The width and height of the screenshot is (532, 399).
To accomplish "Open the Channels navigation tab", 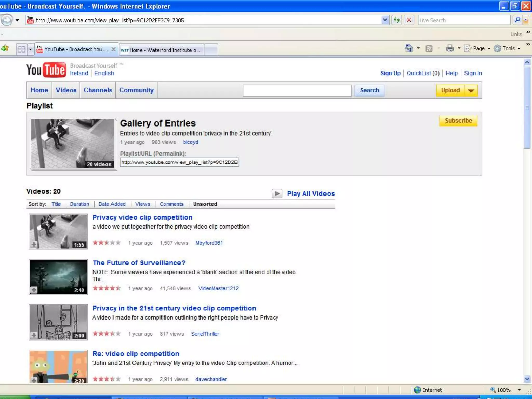I will (x=98, y=90).
